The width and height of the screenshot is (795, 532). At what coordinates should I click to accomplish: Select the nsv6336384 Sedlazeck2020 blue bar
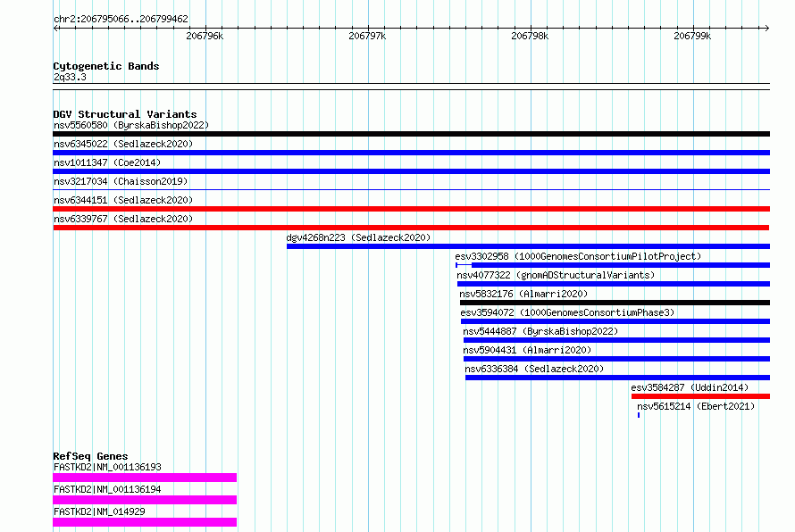[x=617, y=378]
